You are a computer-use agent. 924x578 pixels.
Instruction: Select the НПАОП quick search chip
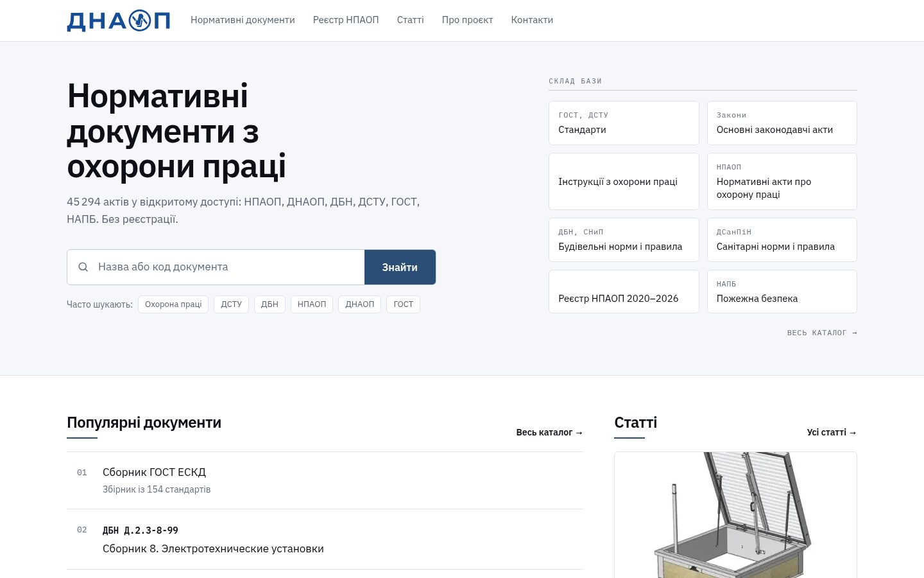coord(312,304)
